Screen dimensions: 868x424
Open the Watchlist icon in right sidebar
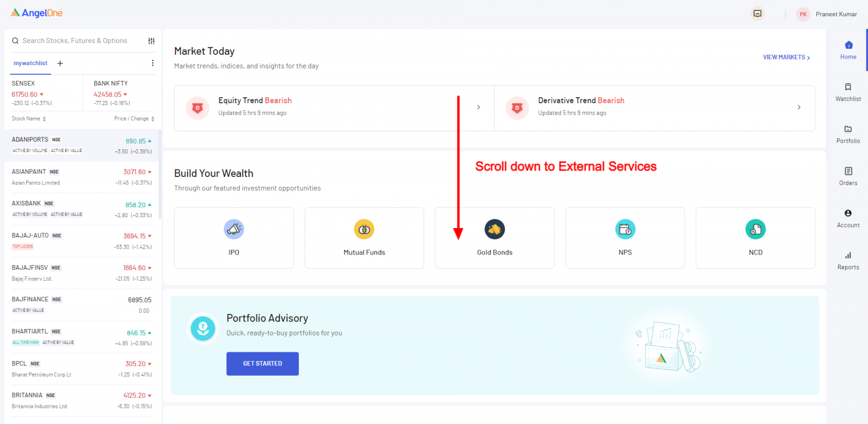(x=848, y=87)
